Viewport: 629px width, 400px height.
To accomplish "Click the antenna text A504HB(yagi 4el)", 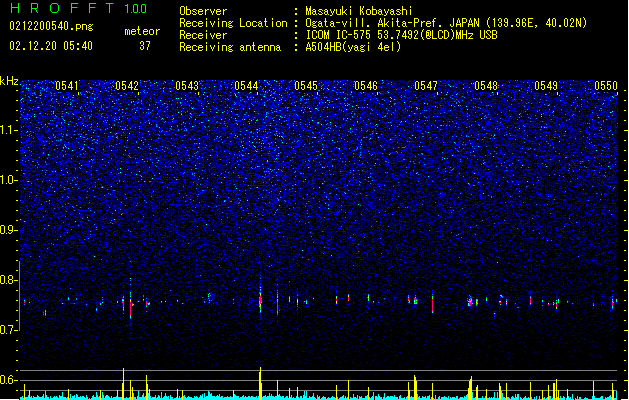I will tap(353, 47).
